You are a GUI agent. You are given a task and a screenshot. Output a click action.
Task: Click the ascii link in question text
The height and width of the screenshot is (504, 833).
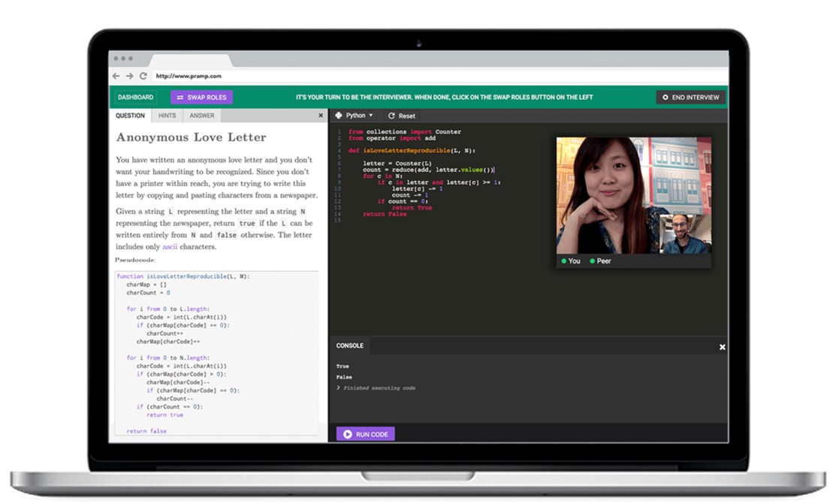[170, 246]
